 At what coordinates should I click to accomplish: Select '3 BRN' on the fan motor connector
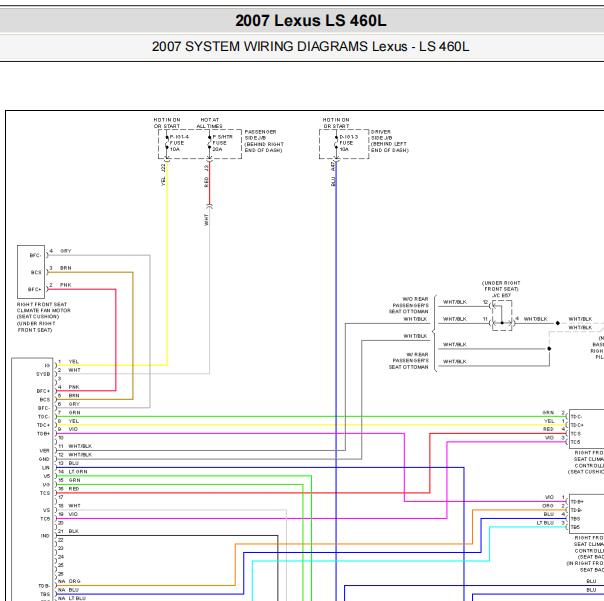pyautogui.click(x=60, y=268)
